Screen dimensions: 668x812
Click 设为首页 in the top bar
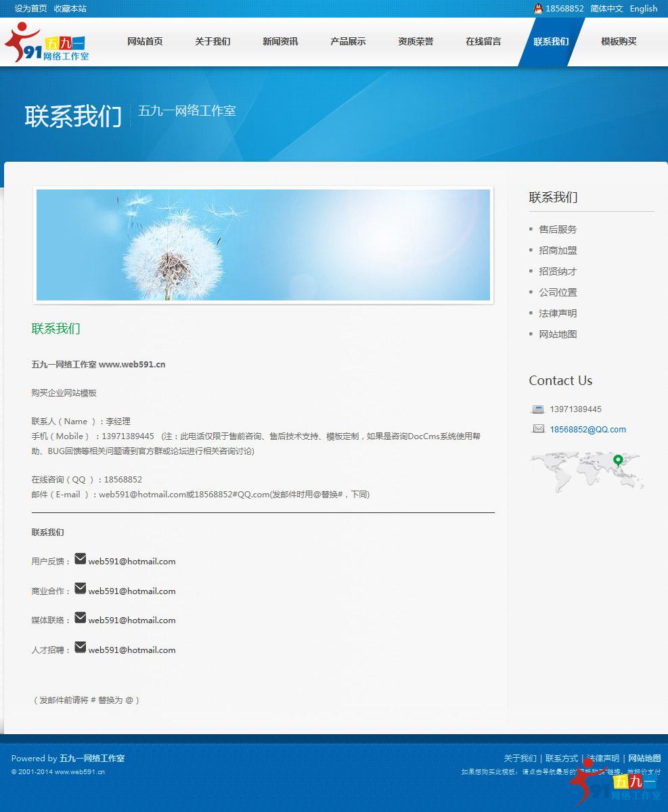click(25, 9)
